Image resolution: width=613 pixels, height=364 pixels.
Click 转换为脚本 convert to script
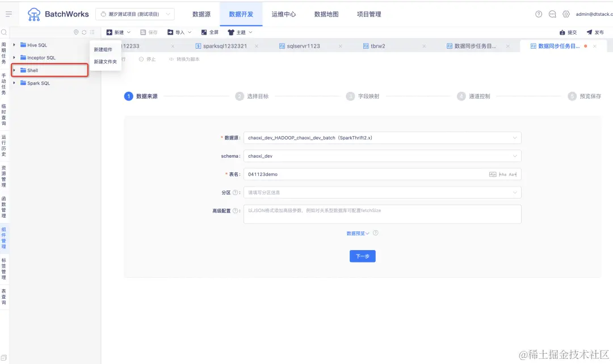(184, 60)
